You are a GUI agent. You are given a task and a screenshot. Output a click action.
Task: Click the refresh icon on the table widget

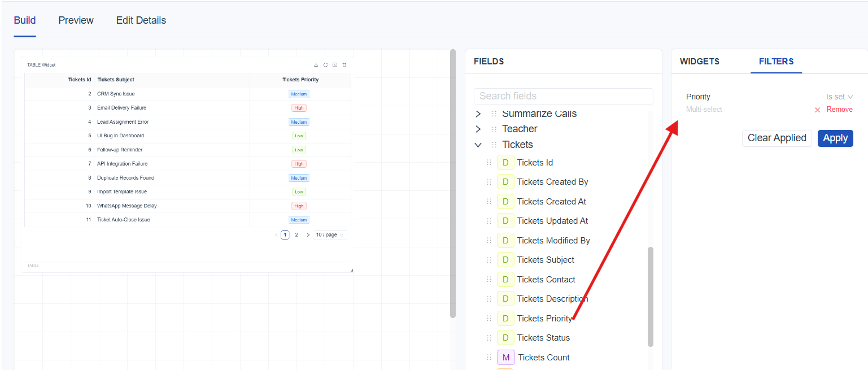click(x=326, y=65)
